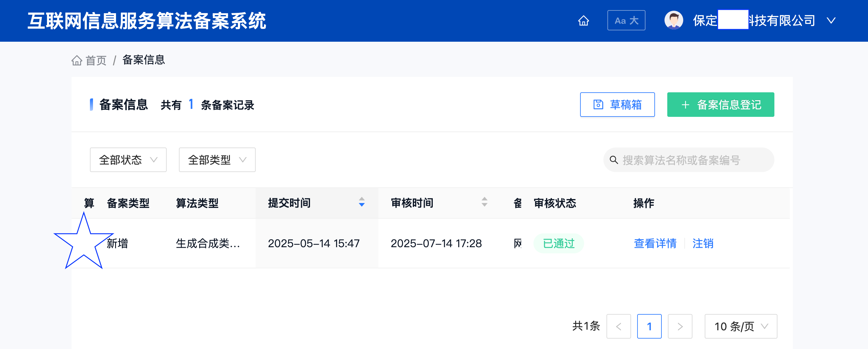This screenshot has width=868, height=349.
Task: Click 注销 link in operations column
Action: [x=703, y=243]
